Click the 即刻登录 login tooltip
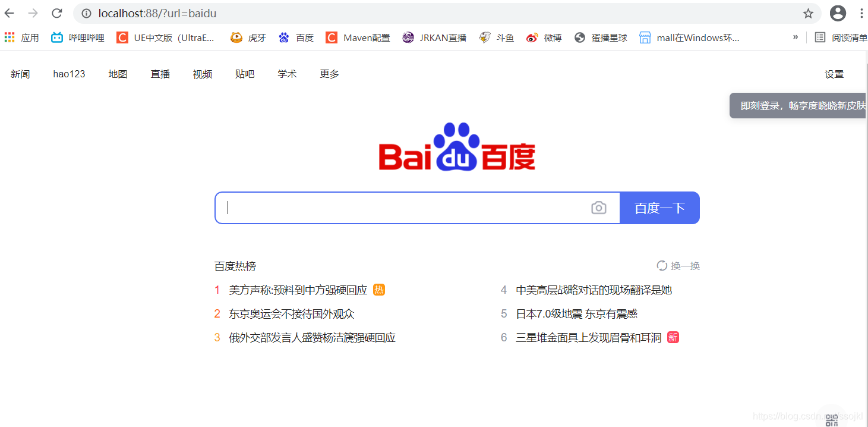Screen dimensions: 868x427 798,106
